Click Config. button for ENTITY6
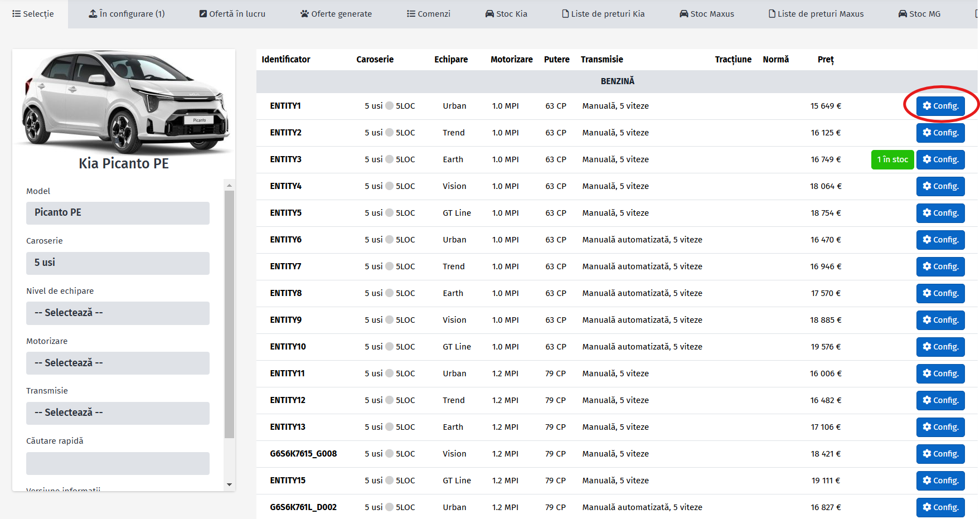This screenshot has height=519, width=980. (x=940, y=240)
